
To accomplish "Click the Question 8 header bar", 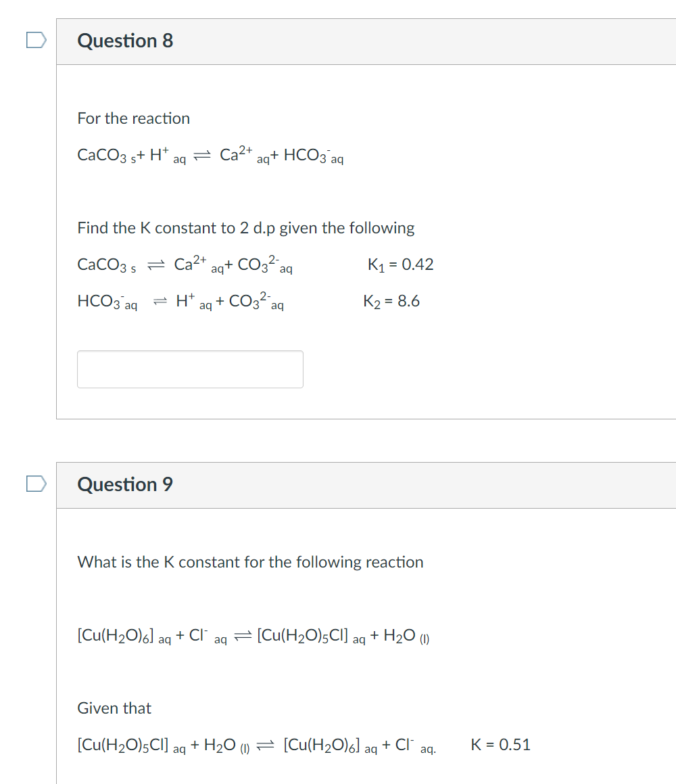I will [x=365, y=41].
